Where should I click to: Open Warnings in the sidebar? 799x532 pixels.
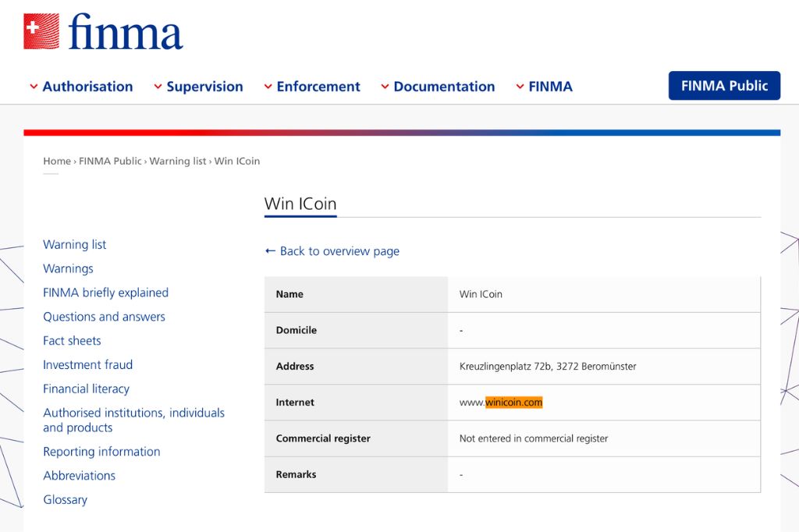point(69,268)
